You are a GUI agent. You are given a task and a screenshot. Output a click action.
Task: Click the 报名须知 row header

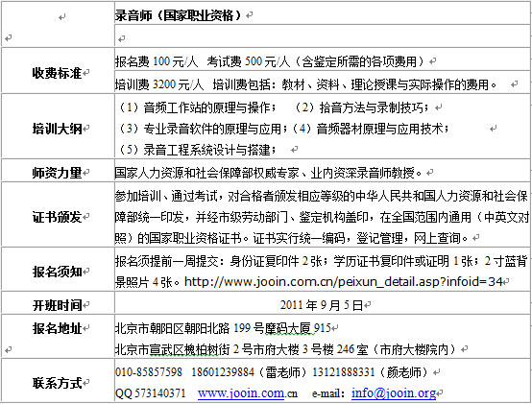coord(57,272)
